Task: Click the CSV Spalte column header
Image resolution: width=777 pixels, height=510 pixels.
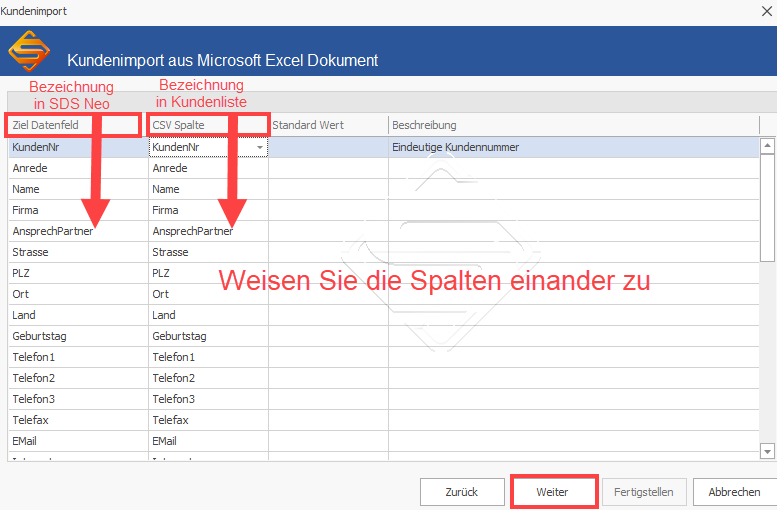Action: pos(208,125)
